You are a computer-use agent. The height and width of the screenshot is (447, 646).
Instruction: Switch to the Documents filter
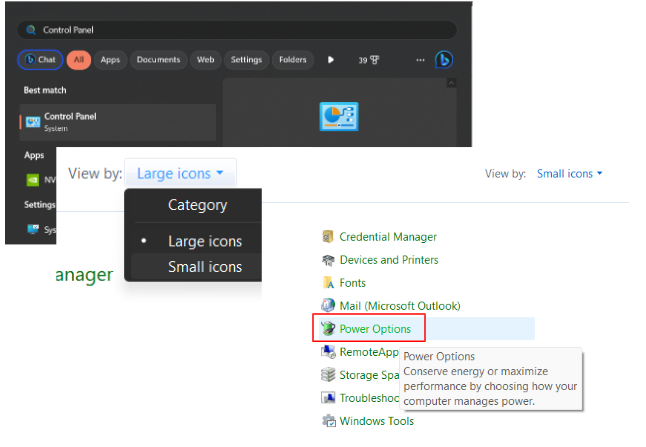click(x=159, y=60)
